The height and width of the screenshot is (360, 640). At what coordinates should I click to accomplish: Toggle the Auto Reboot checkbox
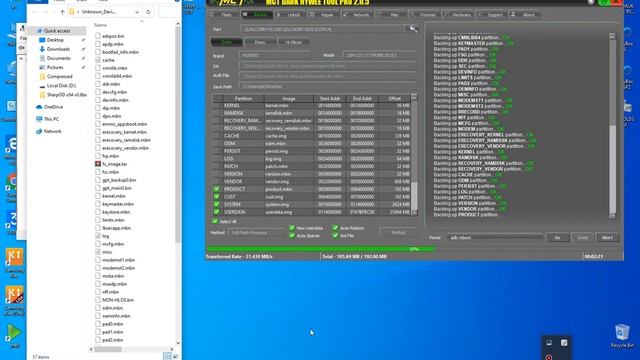tap(336, 228)
